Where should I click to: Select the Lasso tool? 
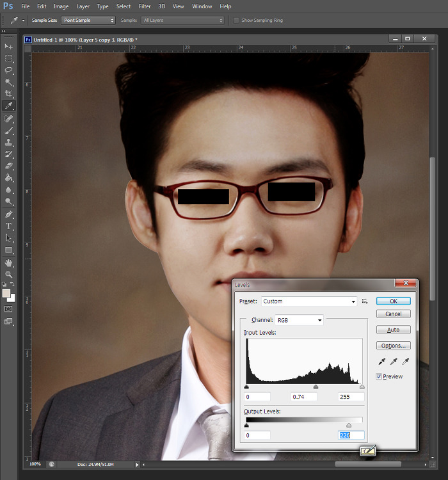[9, 70]
